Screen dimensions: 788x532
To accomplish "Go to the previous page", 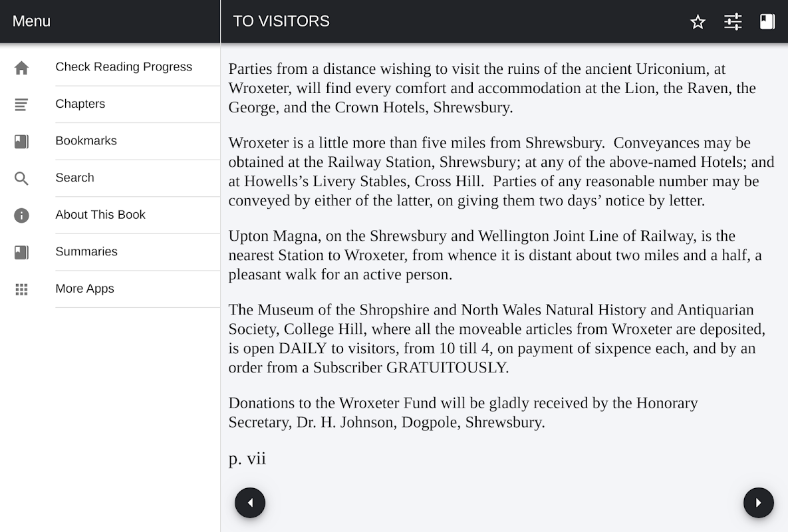I will click(x=250, y=503).
